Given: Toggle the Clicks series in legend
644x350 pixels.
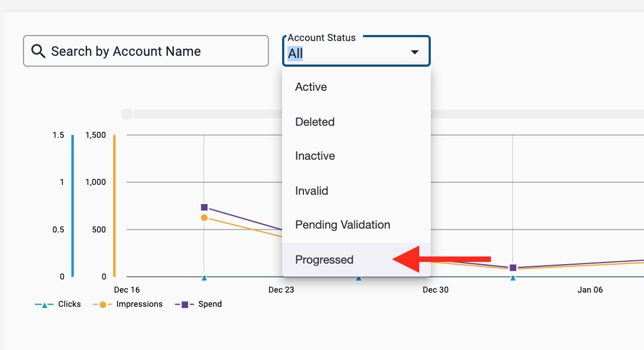Looking at the screenshot, I should click(58, 304).
